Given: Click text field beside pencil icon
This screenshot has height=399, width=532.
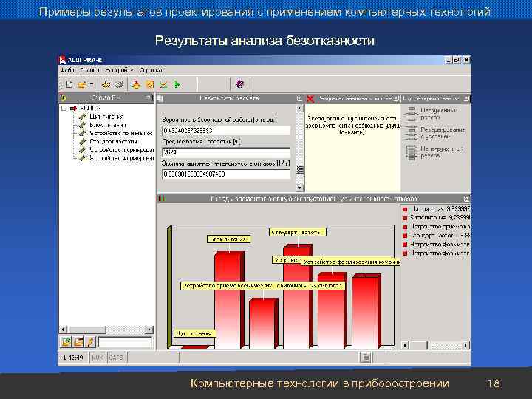Looking at the screenshot, I should (x=125, y=342).
